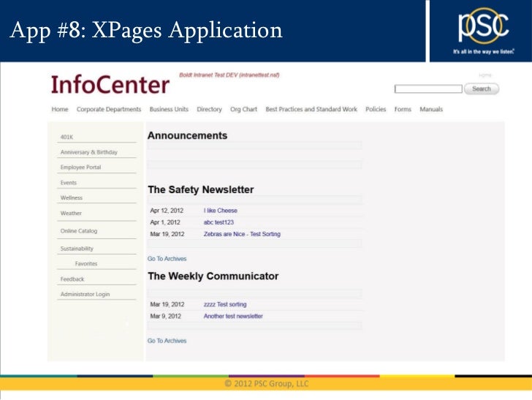
Task: Click 'Mar 19, 2012' in Safety Newsletter
Action: click(x=167, y=234)
